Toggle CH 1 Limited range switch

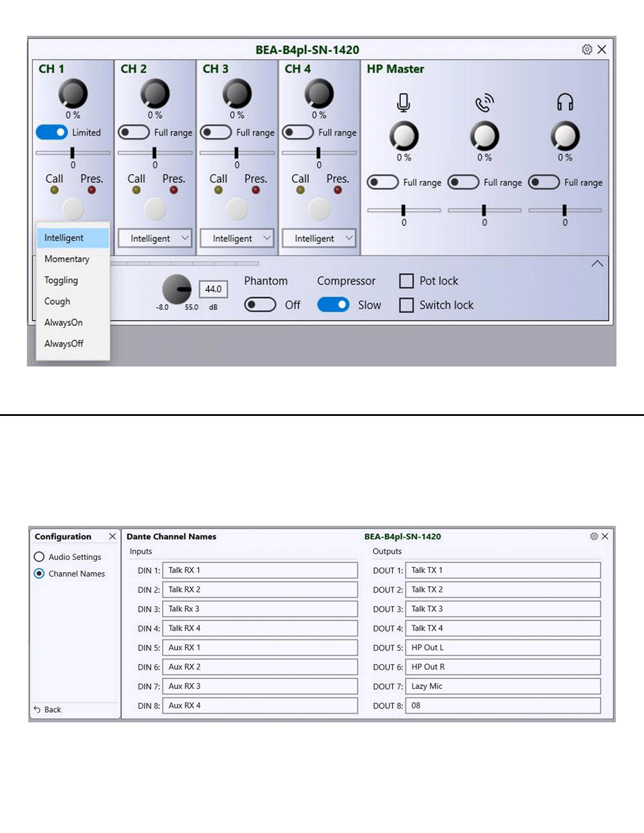(x=52, y=132)
